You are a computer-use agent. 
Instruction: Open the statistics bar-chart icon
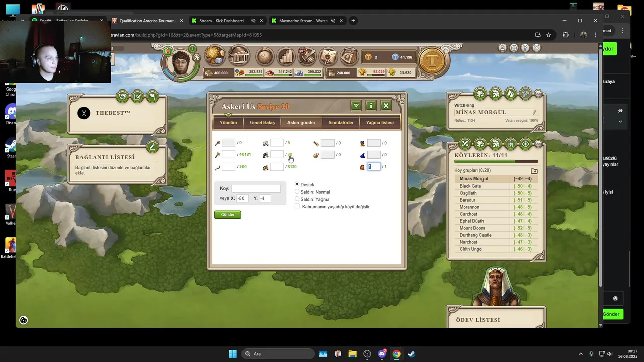286,57
